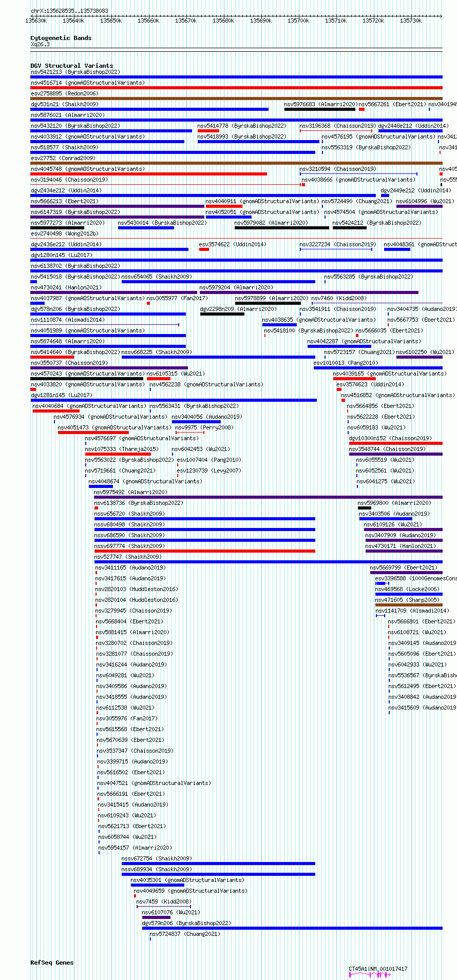Select nsv5414778 (ByrskaBishop2022) label
This screenshot has height=980, width=457.
coord(242,126)
